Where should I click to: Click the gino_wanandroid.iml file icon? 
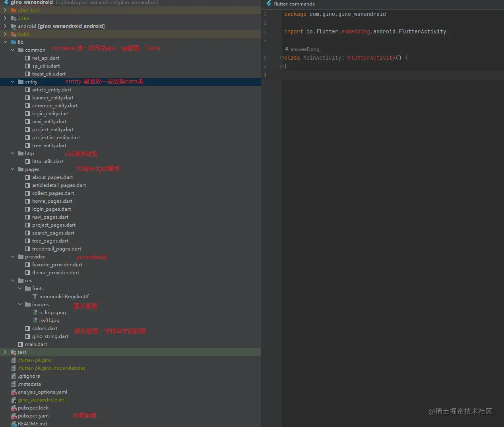coord(14,400)
